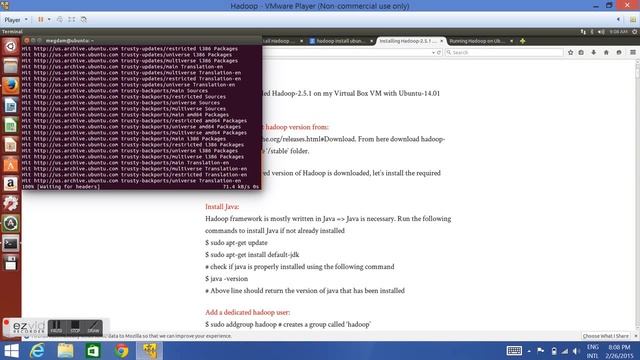Click the Ubuntu network indicator
This screenshot has width=640, height=360.
583,32
